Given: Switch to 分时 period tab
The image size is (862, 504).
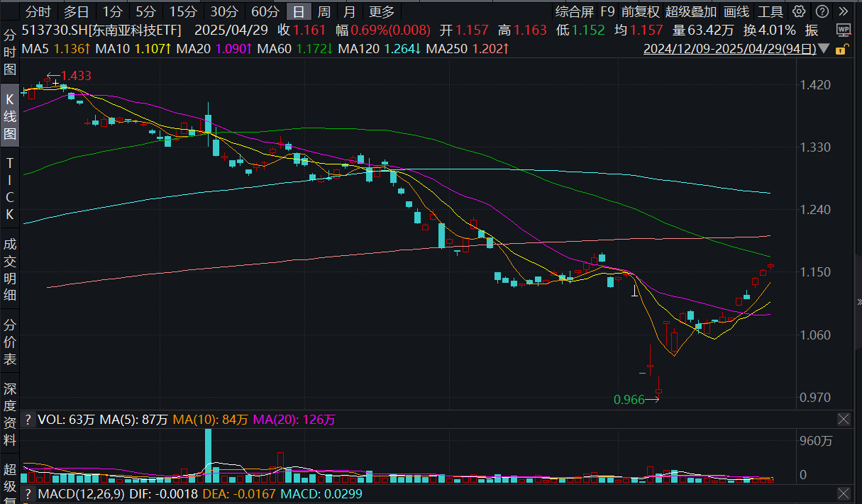Looking at the screenshot, I should click(38, 11).
